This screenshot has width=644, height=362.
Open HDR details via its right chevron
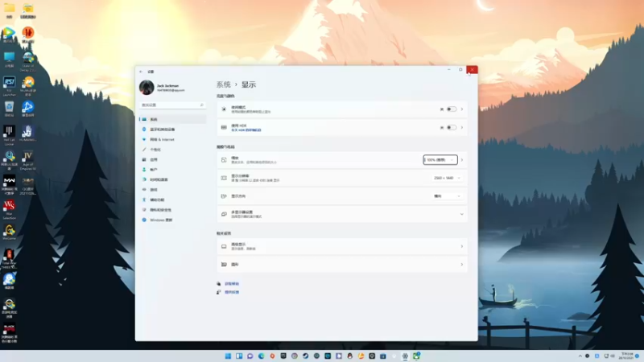[462, 128]
